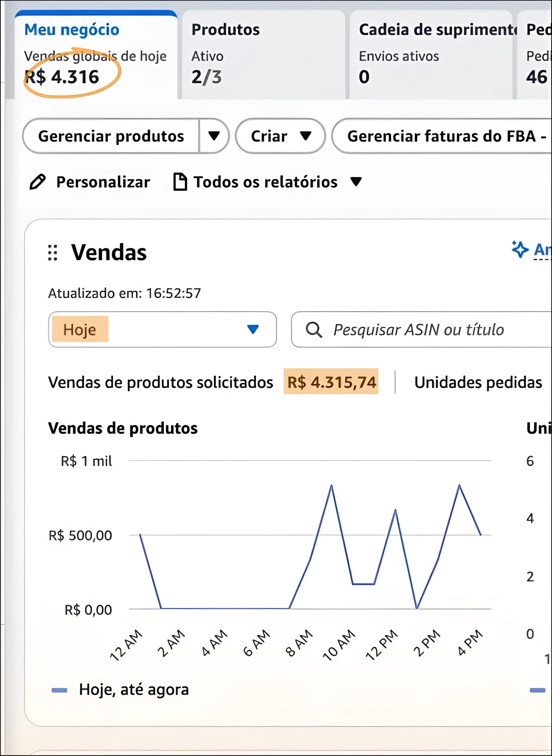Screen dimensions: 552x756
Task: Open the Personalizar link
Action: click(103, 182)
